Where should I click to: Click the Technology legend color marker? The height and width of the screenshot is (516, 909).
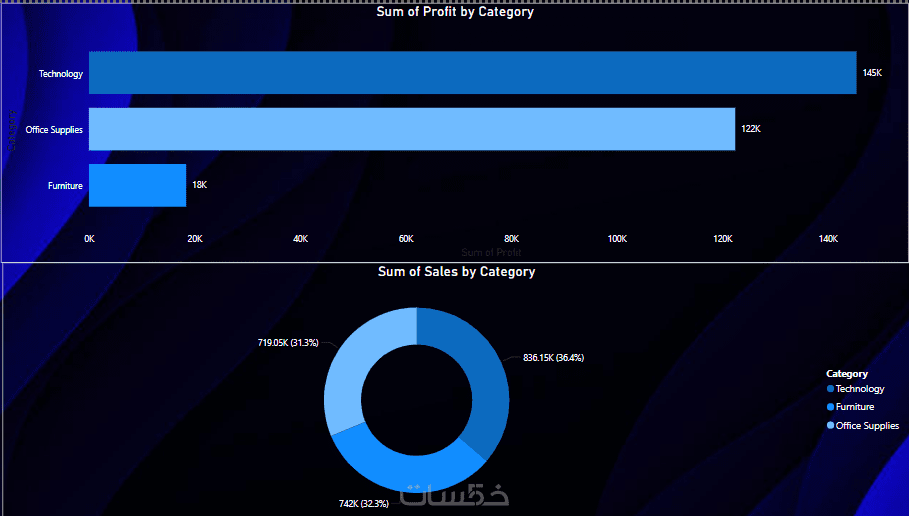tap(830, 389)
